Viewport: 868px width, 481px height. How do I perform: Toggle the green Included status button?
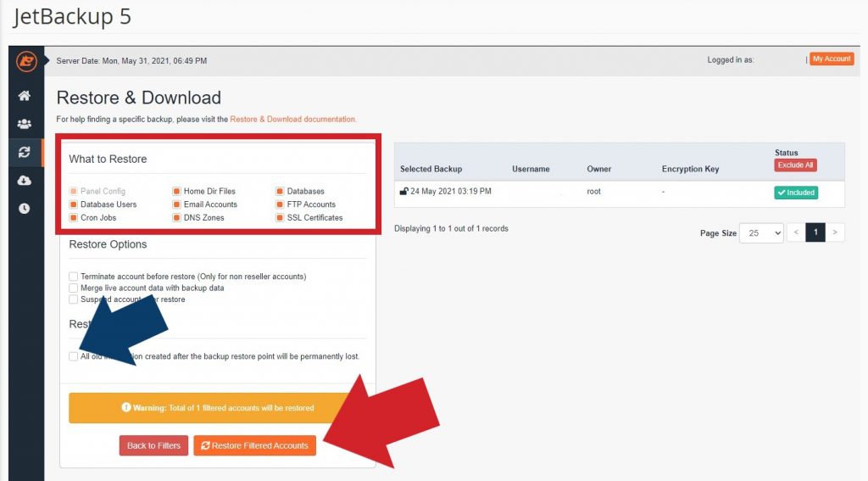[796, 193]
